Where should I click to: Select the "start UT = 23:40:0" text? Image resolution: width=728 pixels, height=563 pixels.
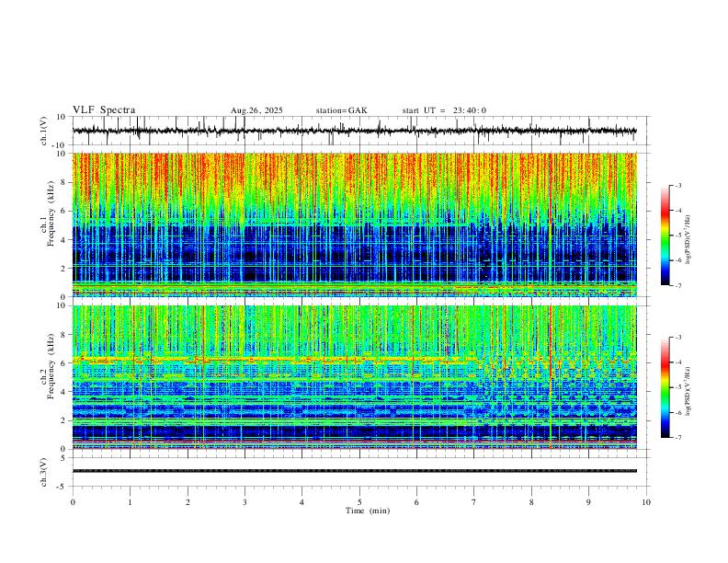(x=444, y=110)
